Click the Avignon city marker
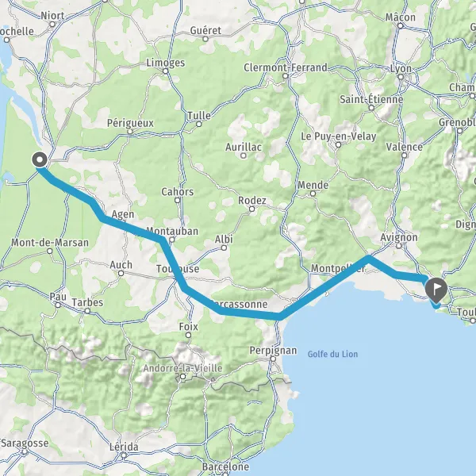The height and width of the screenshot is (476, 476). coord(399,246)
